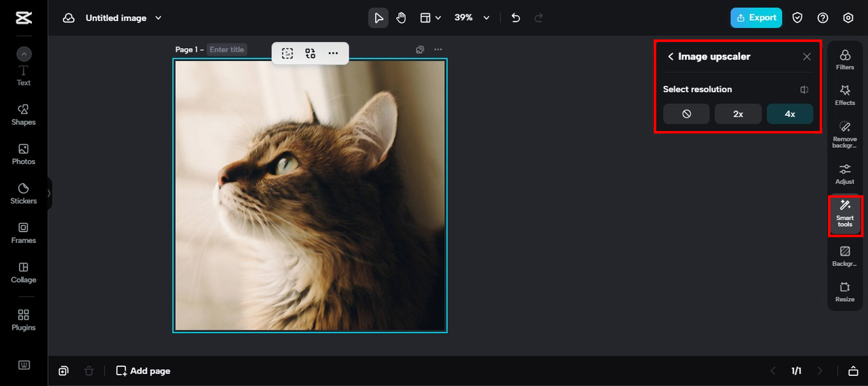Go back from Image upscaler panel
Screen dimensions: 868x386
coord(671,57)
